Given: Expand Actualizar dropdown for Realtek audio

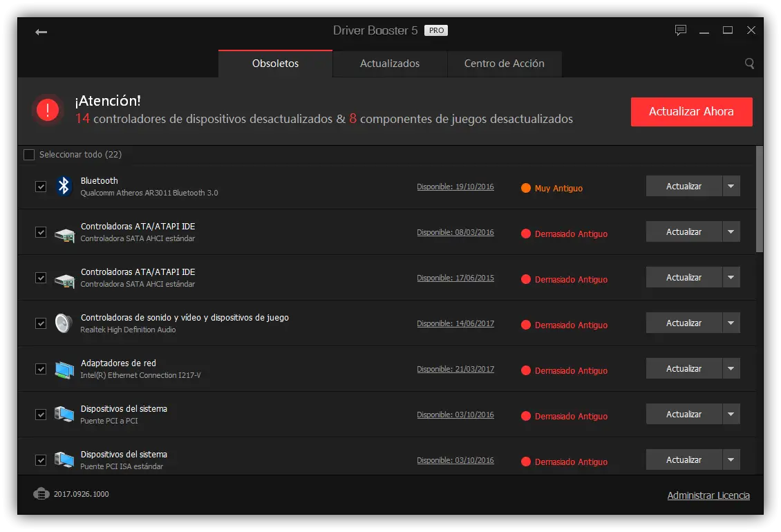Looking at the screenshot, I should pyautogui.click(x=731, y=323).
